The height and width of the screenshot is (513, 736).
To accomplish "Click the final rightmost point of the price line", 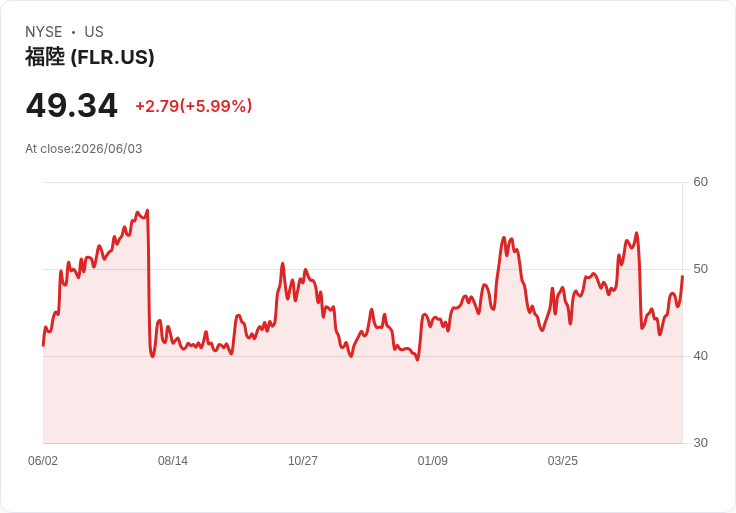I will [x=682, y=276].
